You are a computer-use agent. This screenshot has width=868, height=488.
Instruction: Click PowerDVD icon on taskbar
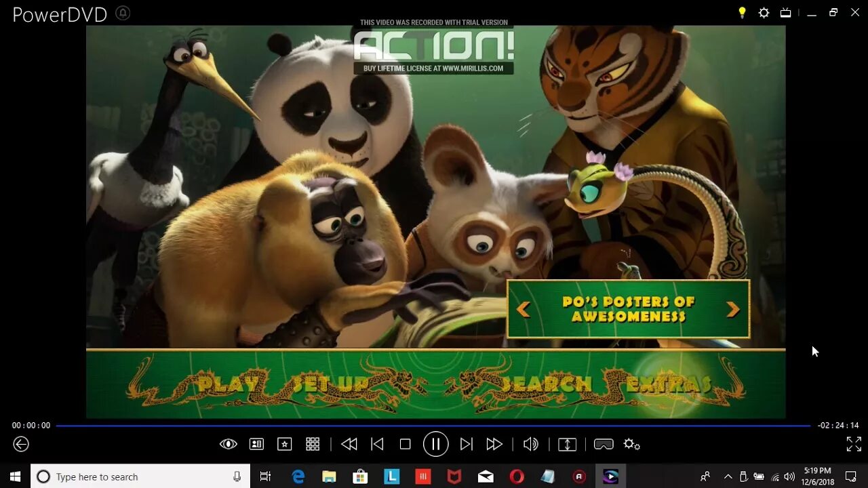tap(610, 476)
